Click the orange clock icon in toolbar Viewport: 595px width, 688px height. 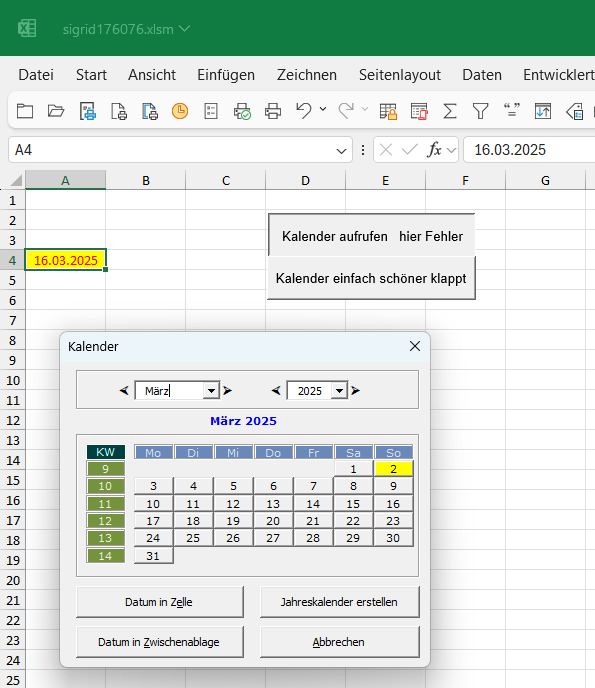click(x=180, y=111)
